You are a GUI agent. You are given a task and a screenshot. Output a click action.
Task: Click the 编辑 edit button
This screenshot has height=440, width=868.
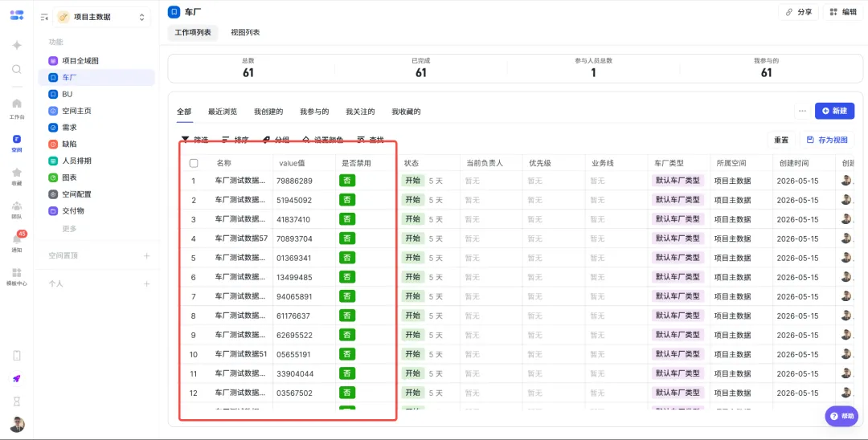(x=843, y=12)
